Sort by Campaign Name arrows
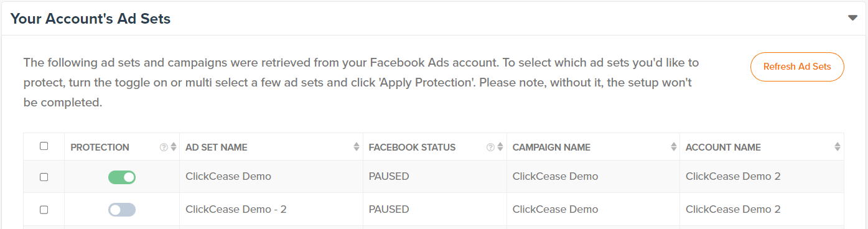Image resolution: width=868 pixels, height=229 pixels. point(673,147)
